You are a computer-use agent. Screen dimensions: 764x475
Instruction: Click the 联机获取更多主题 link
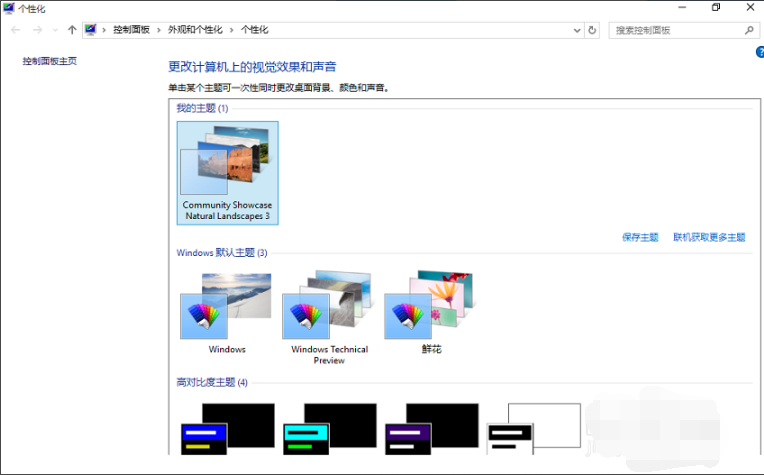(709, 237)
